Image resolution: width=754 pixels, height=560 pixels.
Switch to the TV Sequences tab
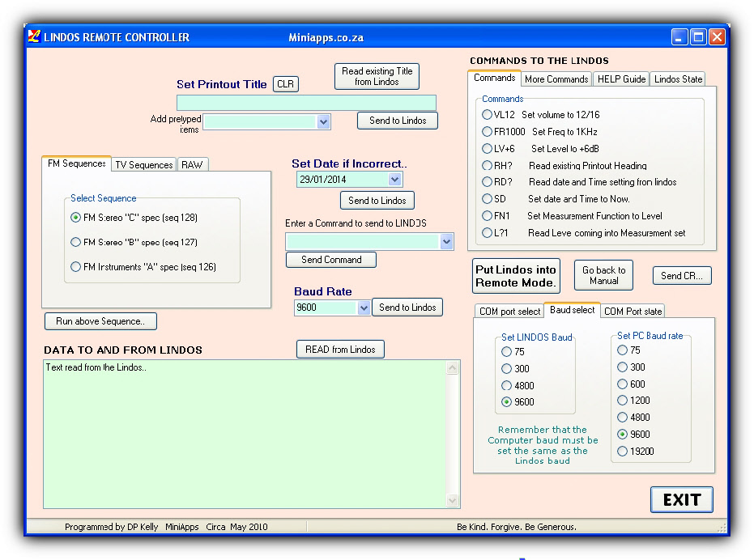[x=143, y=164]
